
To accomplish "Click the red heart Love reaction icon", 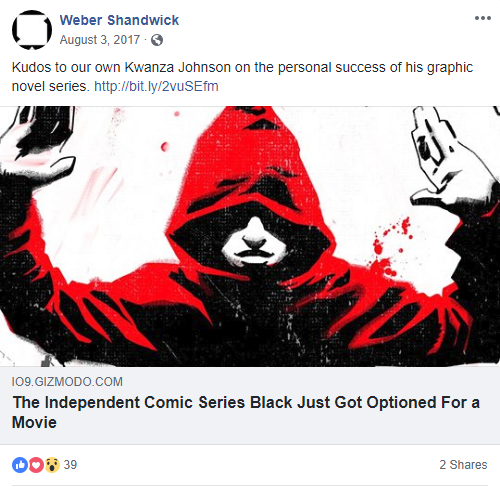I will (x=36, y=465).
